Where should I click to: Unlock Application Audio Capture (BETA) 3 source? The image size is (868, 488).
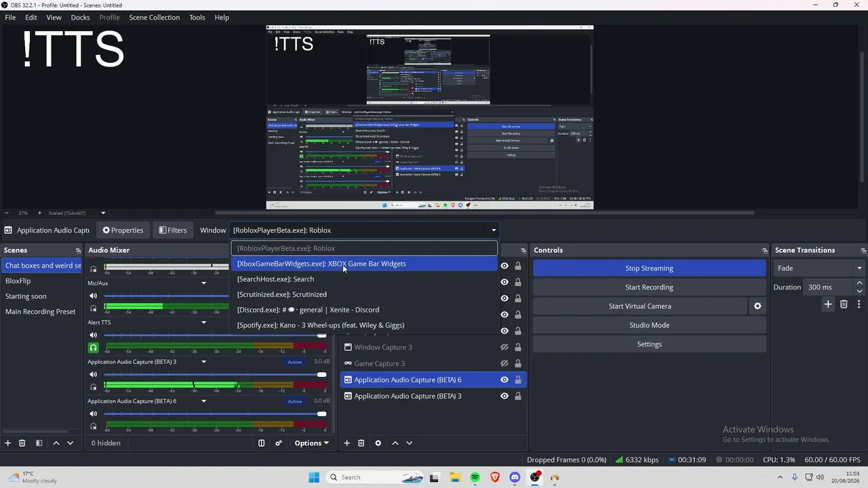click(x=518, y=396)
